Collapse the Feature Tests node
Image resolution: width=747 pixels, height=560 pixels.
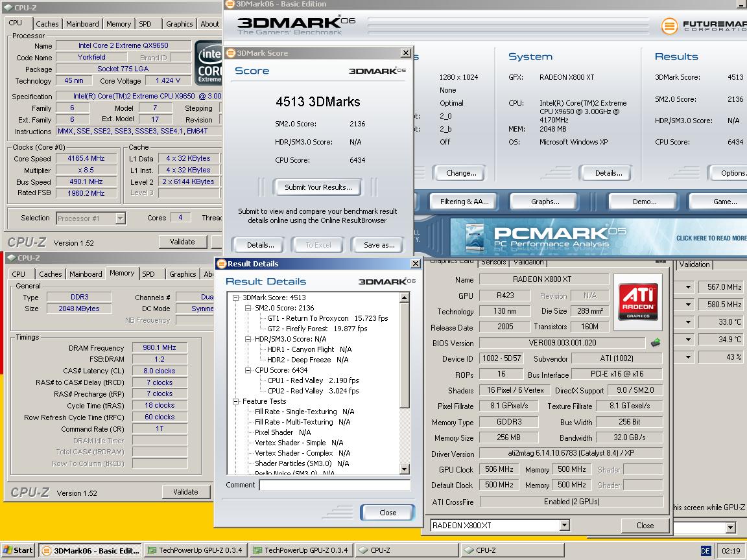pyautogui.click(x=235, y=401)
